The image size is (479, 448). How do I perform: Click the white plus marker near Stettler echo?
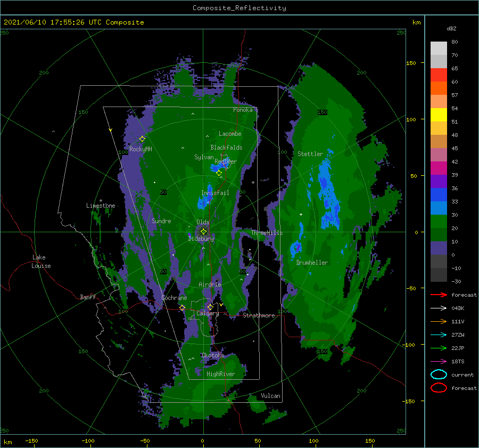(301, 214)
